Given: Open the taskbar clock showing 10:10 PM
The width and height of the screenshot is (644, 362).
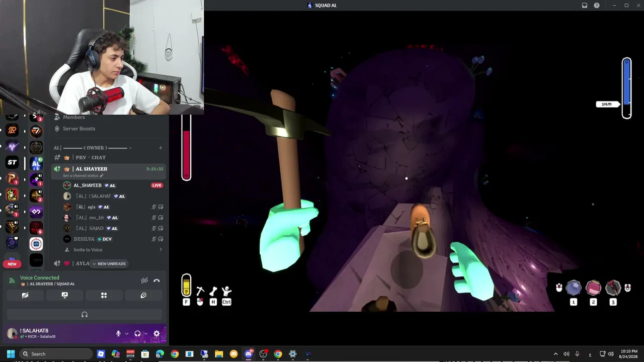Looking at the screenshot, I should (628, 354).
